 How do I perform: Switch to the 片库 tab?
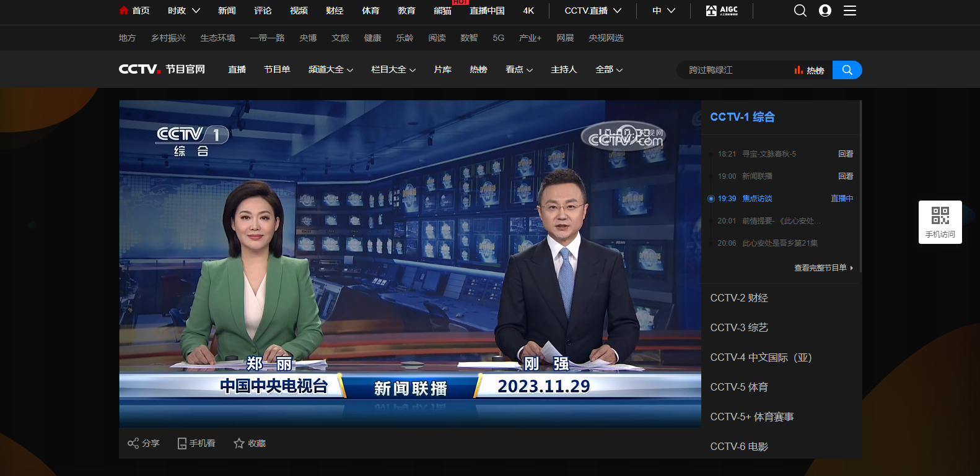point(442,69)
